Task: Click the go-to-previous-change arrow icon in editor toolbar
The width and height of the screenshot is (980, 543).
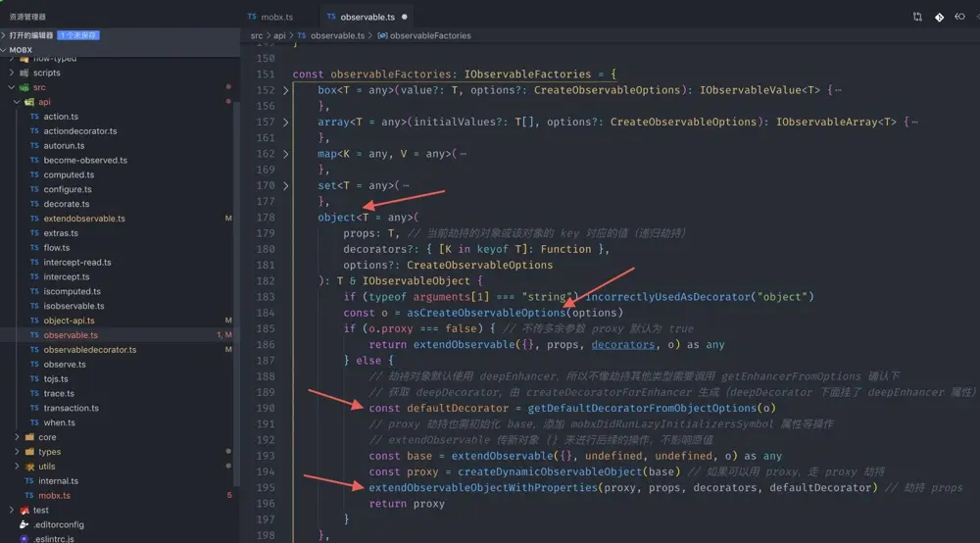Action: 960,17
